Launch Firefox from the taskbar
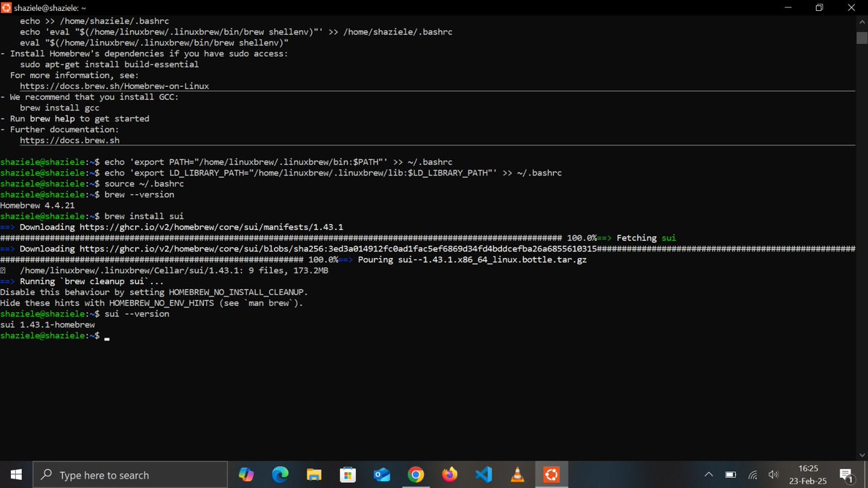The width and height of the screenshot is (868, 488). [450, 475]
